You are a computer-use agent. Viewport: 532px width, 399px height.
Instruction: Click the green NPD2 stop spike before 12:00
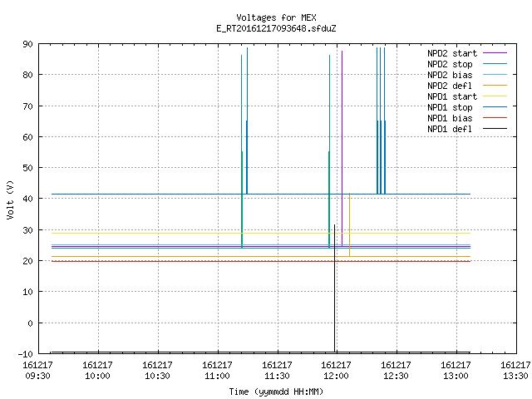pyautogui.click(x=329, y=150)
